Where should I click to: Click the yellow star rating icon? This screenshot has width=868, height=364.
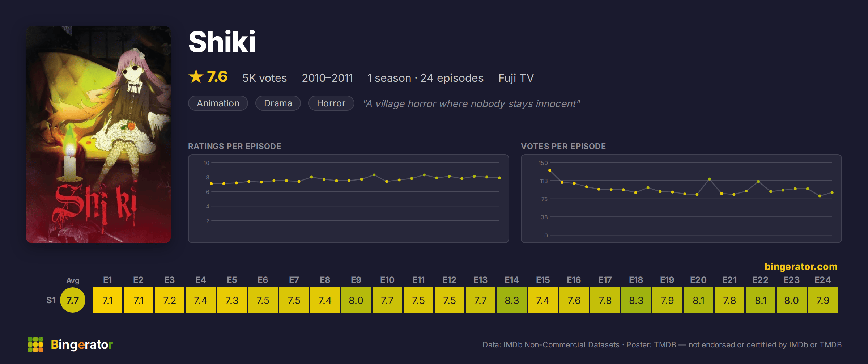196,76
